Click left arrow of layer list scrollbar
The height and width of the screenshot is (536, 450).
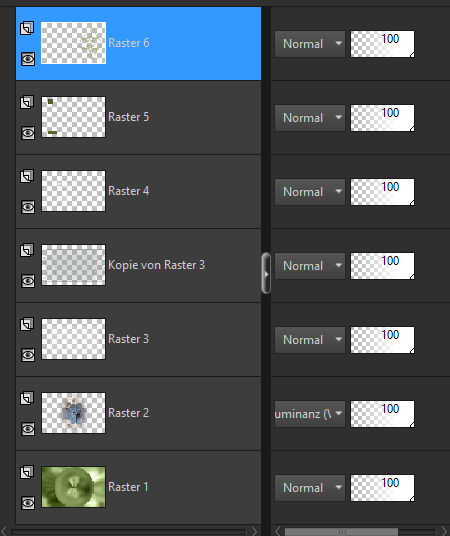[x=5, y=531]
